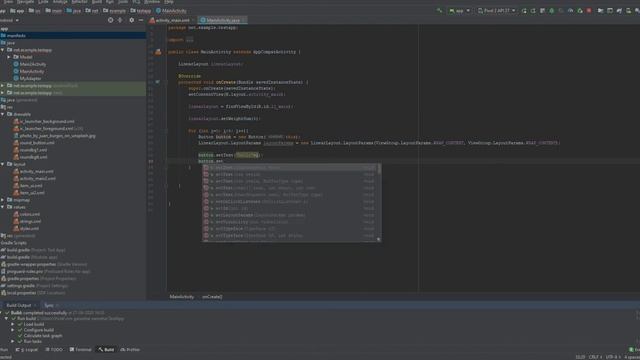Open the Android project view dropdown
This screenshot has height=360, width=640.
pos(9,20)
